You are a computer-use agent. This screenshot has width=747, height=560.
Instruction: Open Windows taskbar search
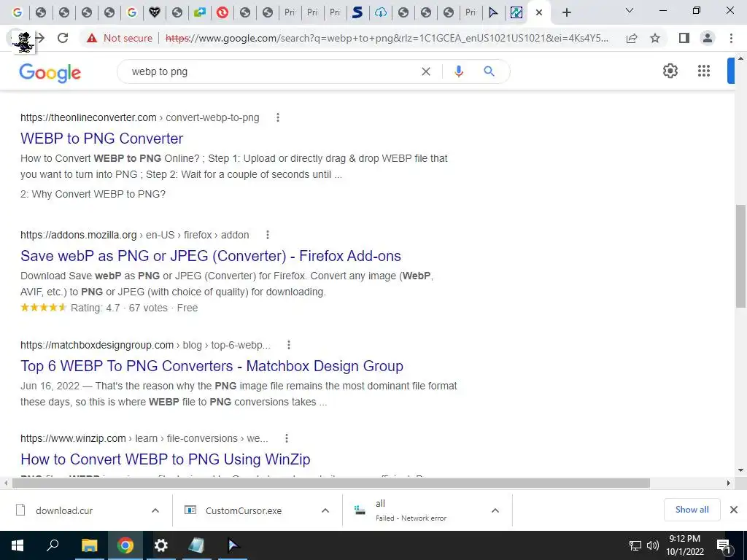pos(53,545)
